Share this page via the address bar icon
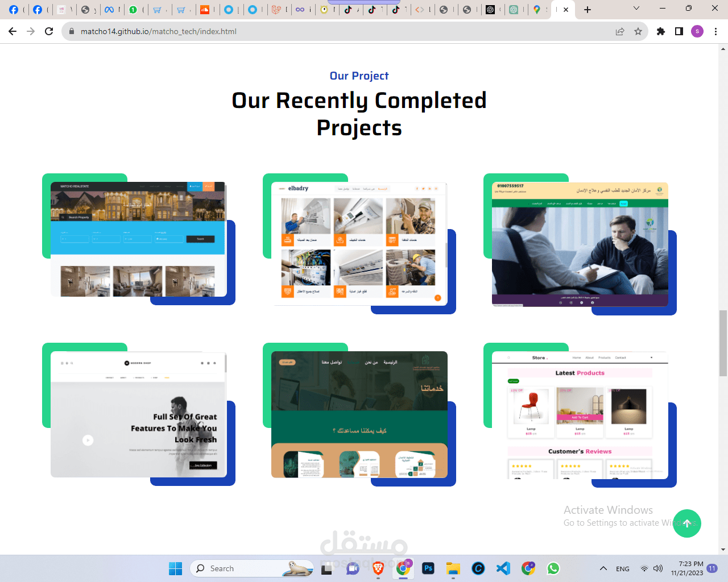Screen dimensions: 728x582 coord(620,31)
